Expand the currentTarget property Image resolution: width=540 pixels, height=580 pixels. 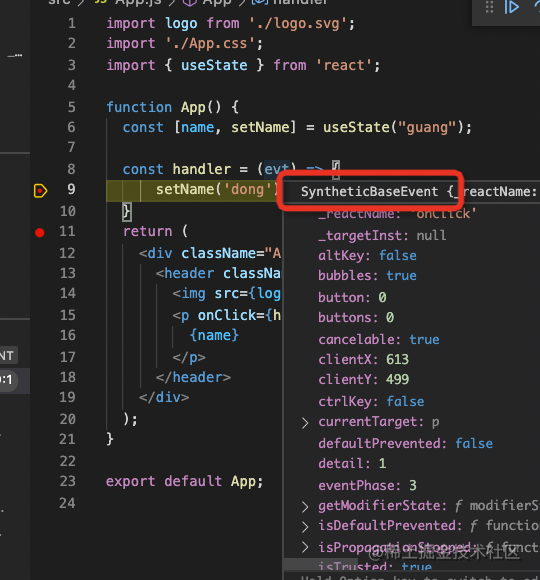pos(305,422)
